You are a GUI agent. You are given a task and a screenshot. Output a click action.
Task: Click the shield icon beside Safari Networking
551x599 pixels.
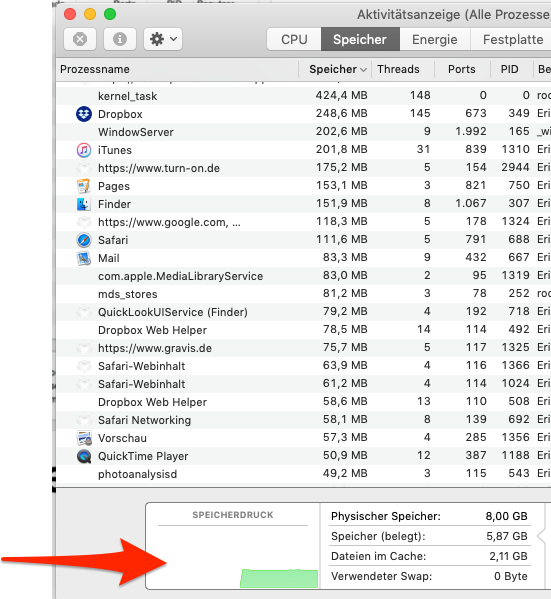pos(84,420)
